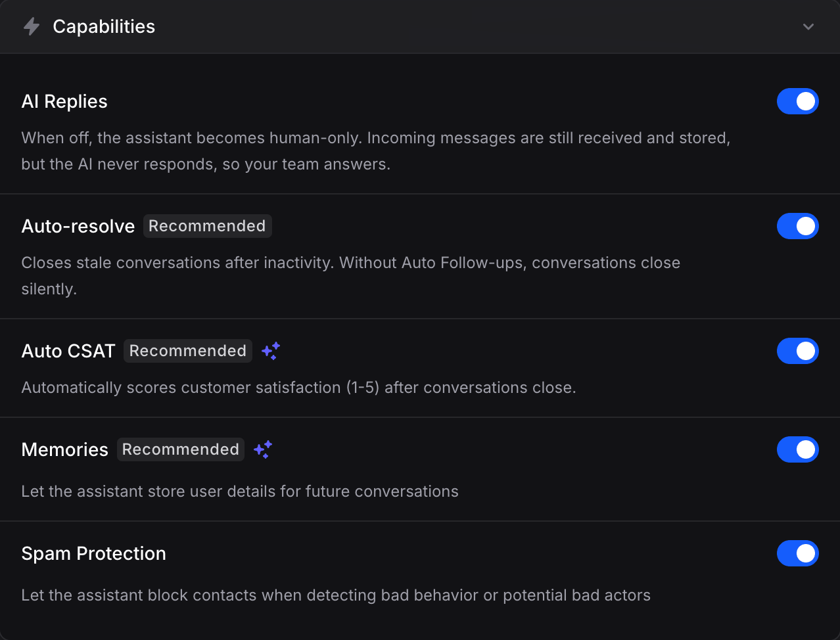Click the Capabilities header title
840x640 pixels.
104,26
